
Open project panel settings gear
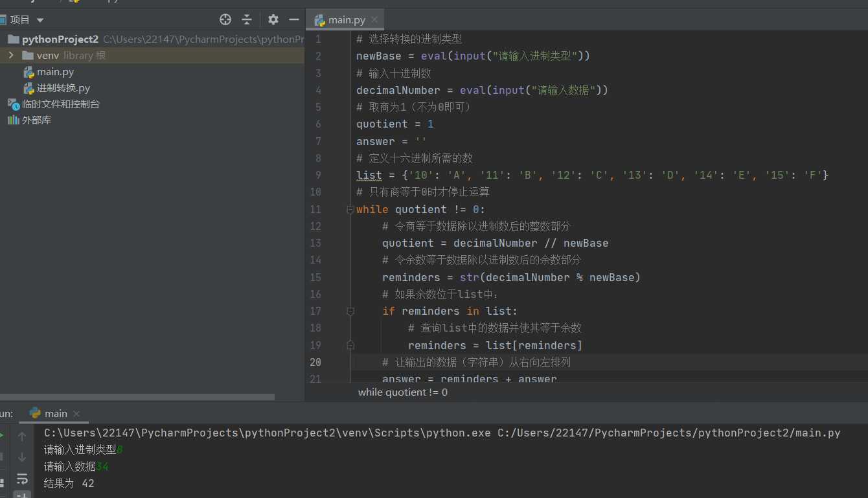(x=273, y=19)
